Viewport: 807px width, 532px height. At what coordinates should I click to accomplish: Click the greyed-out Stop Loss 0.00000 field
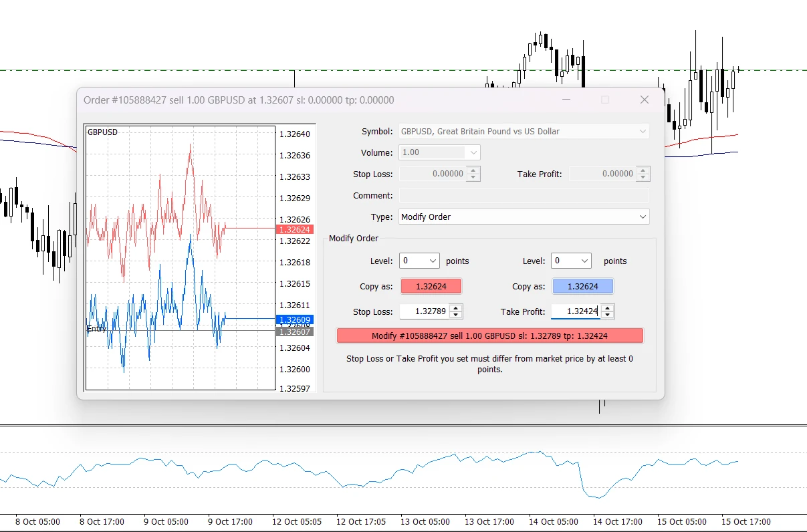433,174
